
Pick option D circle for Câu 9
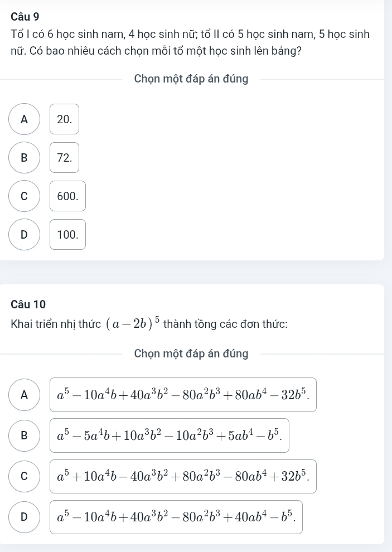point(25,235)
